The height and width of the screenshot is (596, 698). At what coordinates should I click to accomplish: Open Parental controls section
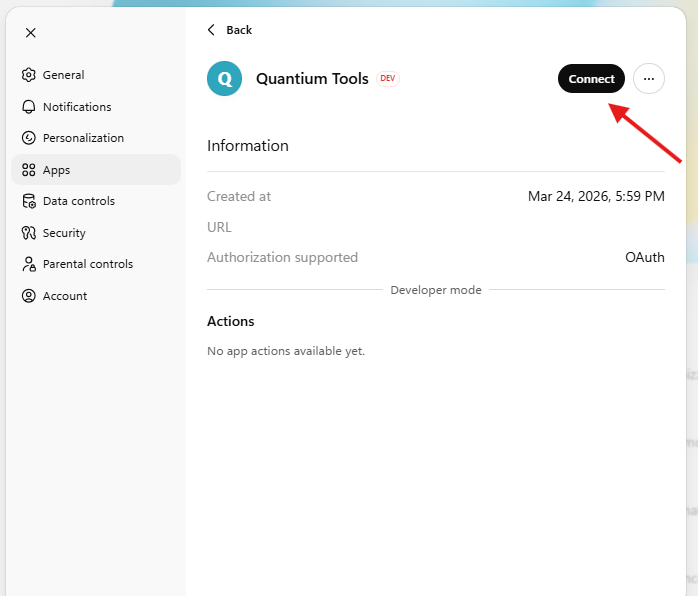coord(96,264)
